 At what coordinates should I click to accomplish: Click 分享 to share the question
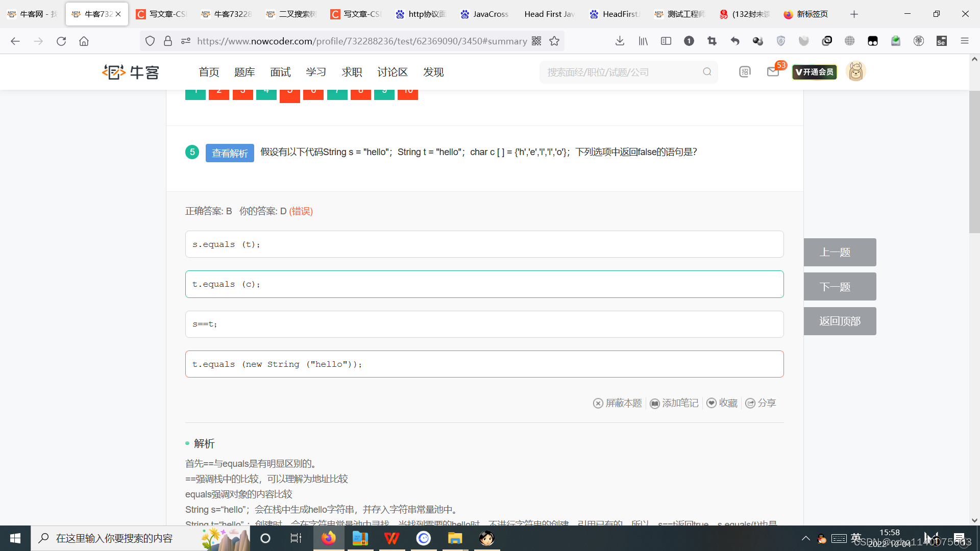coord(761,403)
